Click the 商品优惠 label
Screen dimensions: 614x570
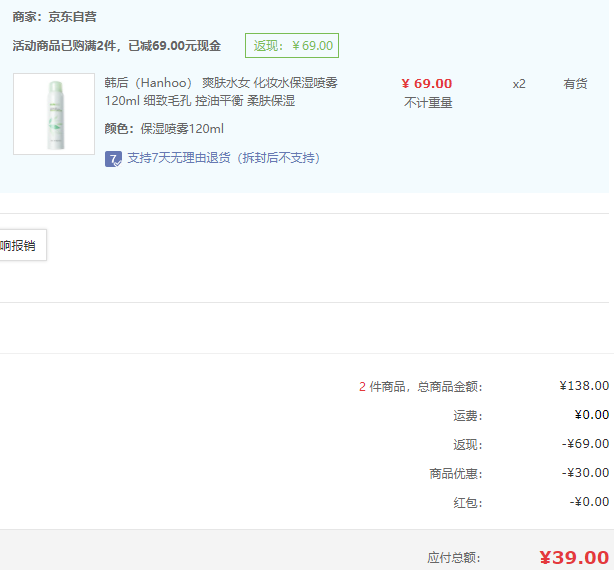(456, 474)
